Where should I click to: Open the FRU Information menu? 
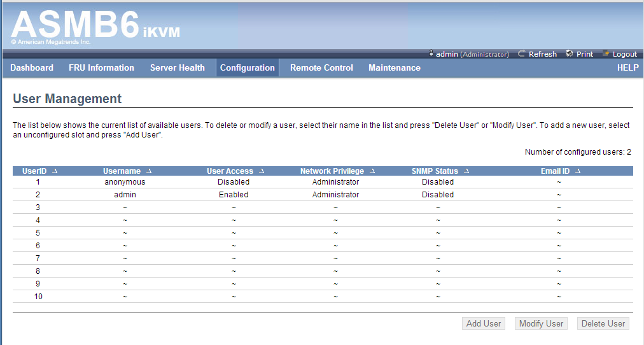[101, 67]
